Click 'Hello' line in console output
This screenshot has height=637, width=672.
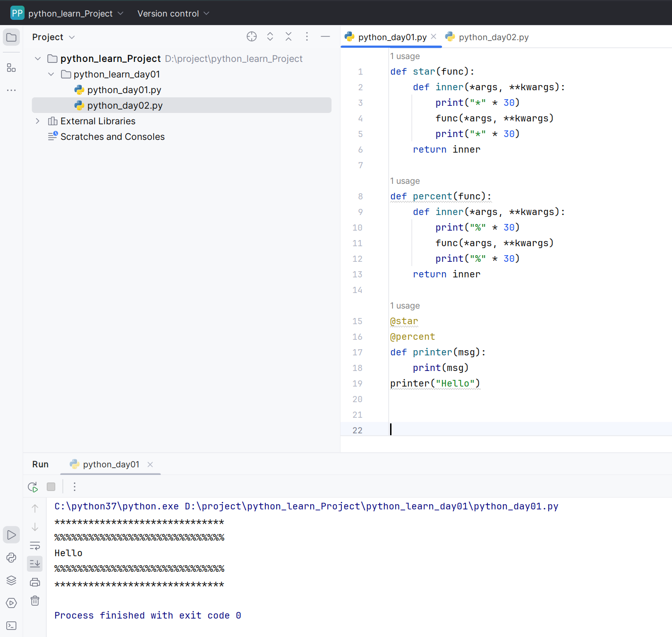coord(68,553)
